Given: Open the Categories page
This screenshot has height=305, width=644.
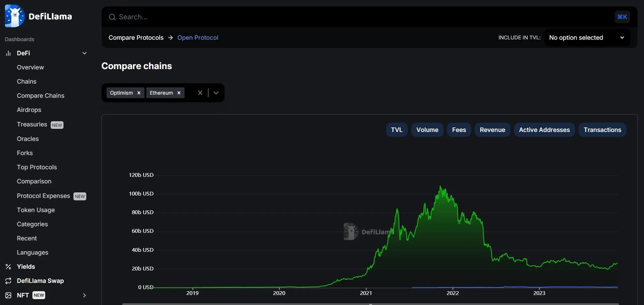Looking at the screenshot, I should point(32,224).
